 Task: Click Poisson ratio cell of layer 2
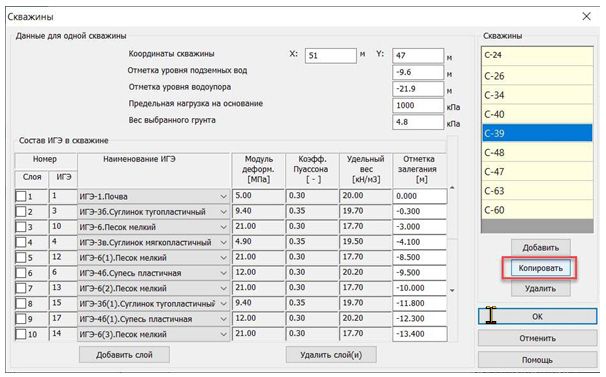tap(312, 212)
